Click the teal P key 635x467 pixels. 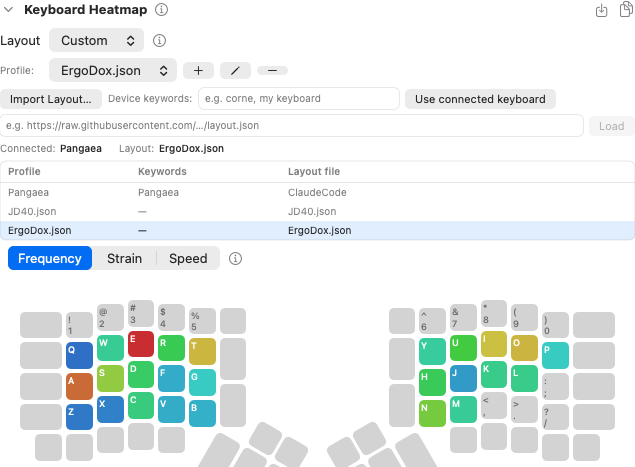point(555,355)
